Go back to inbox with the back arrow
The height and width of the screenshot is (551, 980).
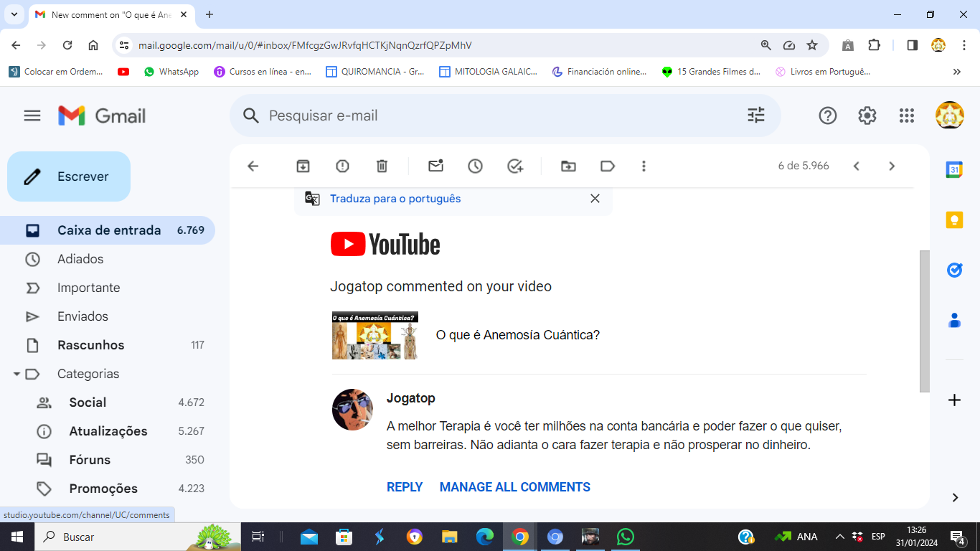point(253,166)
